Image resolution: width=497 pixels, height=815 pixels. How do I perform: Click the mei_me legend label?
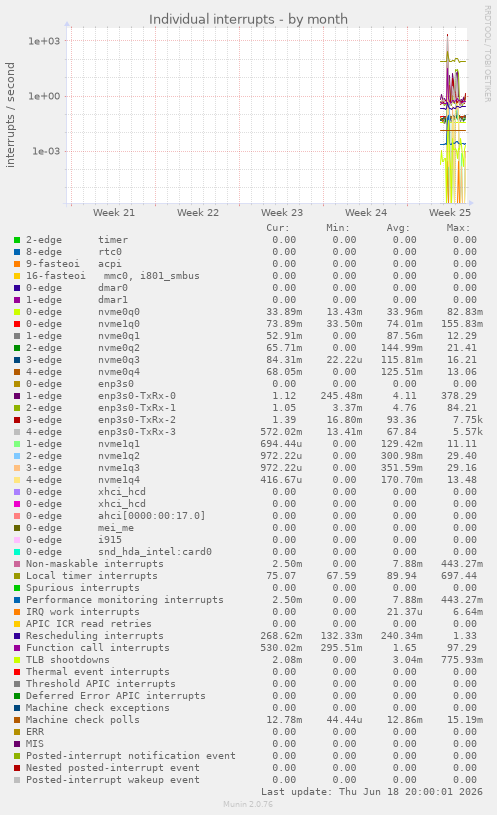point(116,528)
